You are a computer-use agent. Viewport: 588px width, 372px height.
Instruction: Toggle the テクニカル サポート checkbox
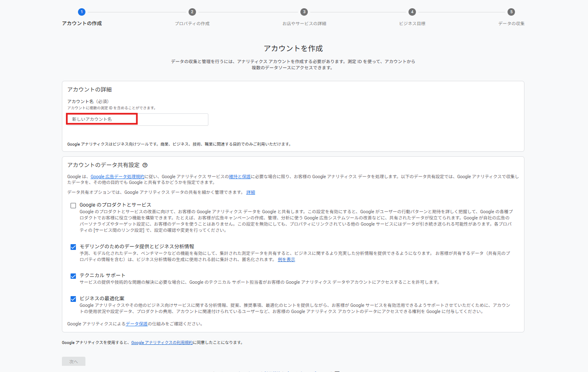pyautogui.click(x=73, y=276)
